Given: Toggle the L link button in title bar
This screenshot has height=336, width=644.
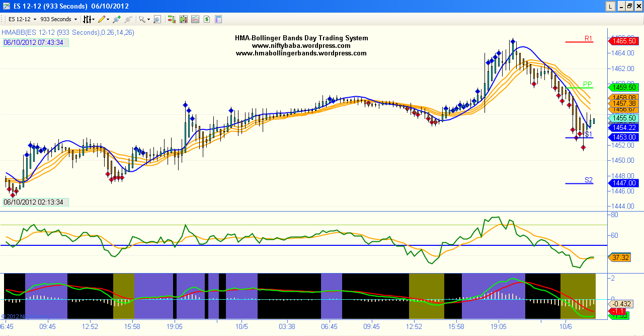Looking at the screenshot, I should [x=610, y=6].
